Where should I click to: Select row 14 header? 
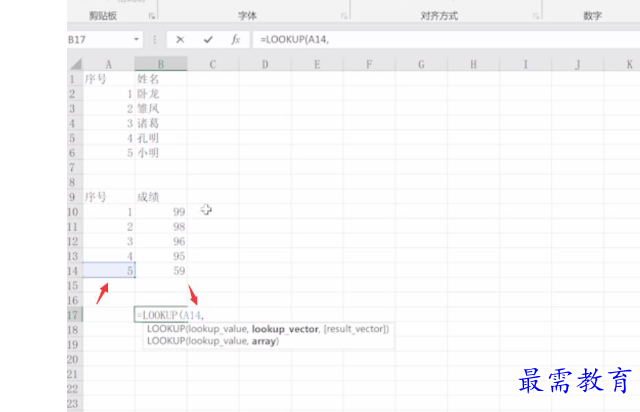pos(75,271)
